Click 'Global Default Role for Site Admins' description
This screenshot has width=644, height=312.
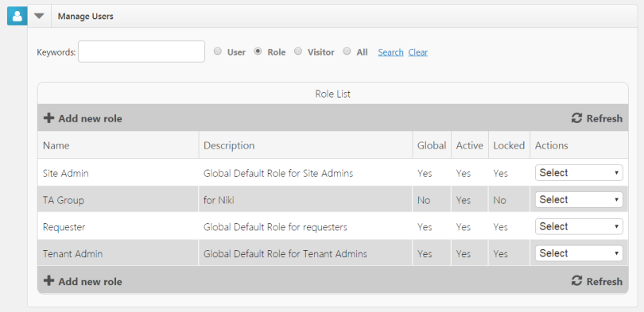(278, 173)
